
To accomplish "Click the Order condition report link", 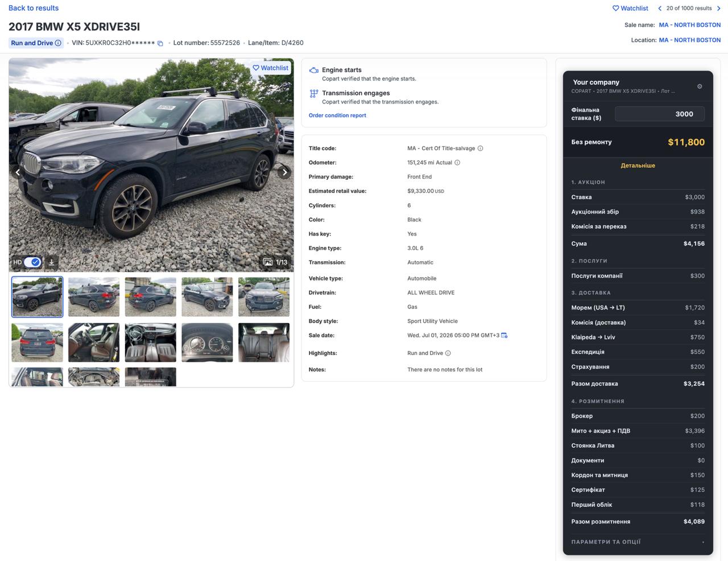I will click(337, 115).
